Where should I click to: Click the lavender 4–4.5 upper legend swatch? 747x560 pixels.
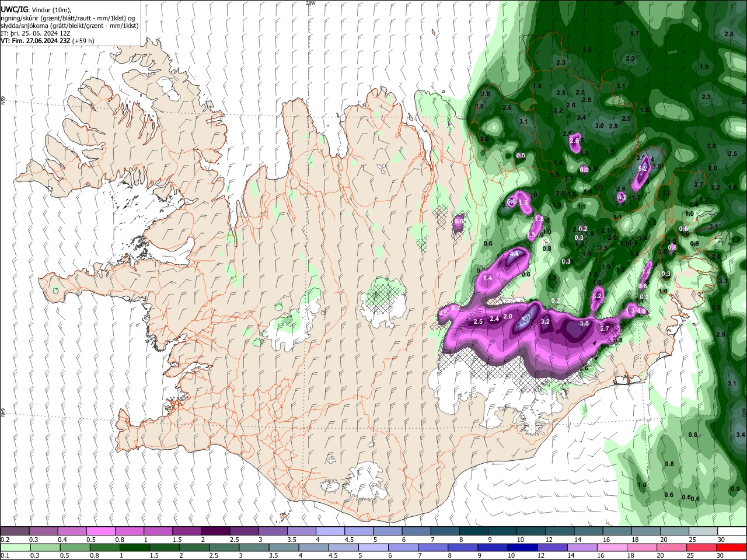tap(330, 531)
